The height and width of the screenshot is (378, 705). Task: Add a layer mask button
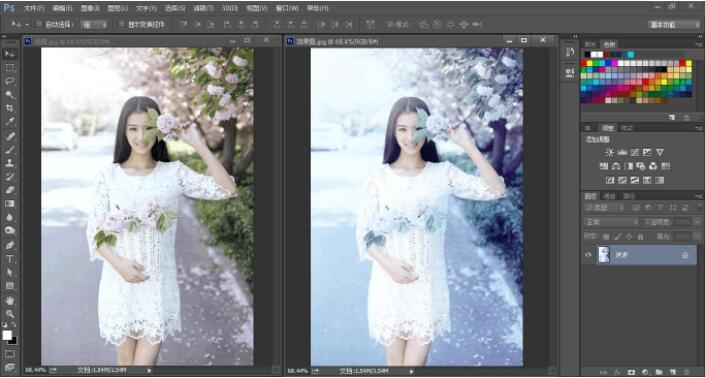(x=631, y=372)
